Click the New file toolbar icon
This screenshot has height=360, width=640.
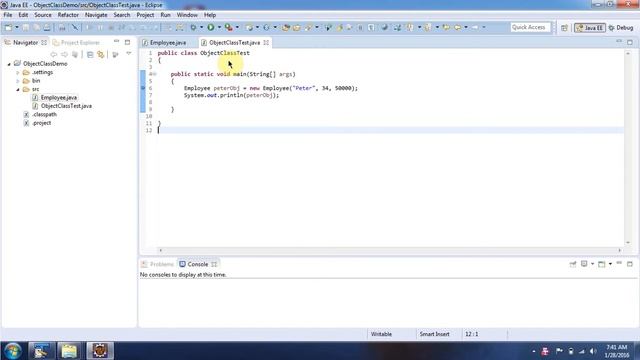8,27
